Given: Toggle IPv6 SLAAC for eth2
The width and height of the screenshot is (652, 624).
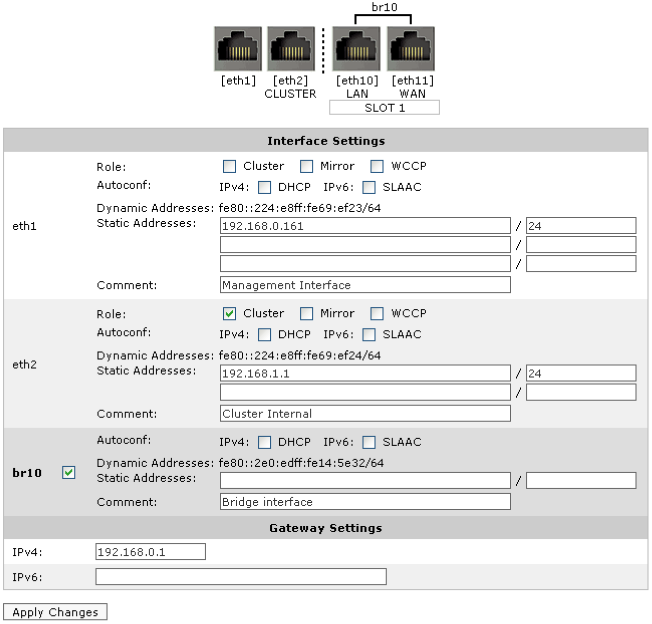Looking at the screenshot, I should [369, 335].
